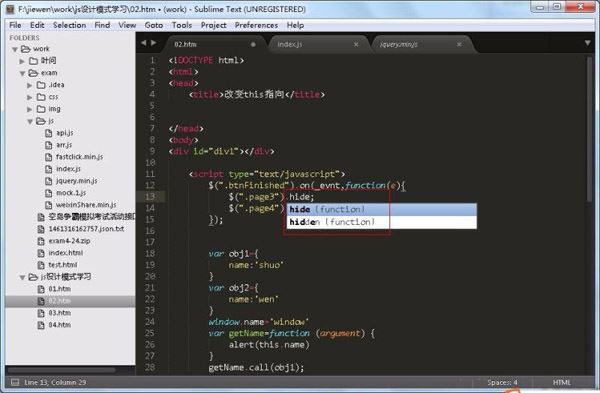Image resolution: width=600 pixels, height=393 pixels.
Task: Click the file icon beside api.js
Action: coord(49,133)
